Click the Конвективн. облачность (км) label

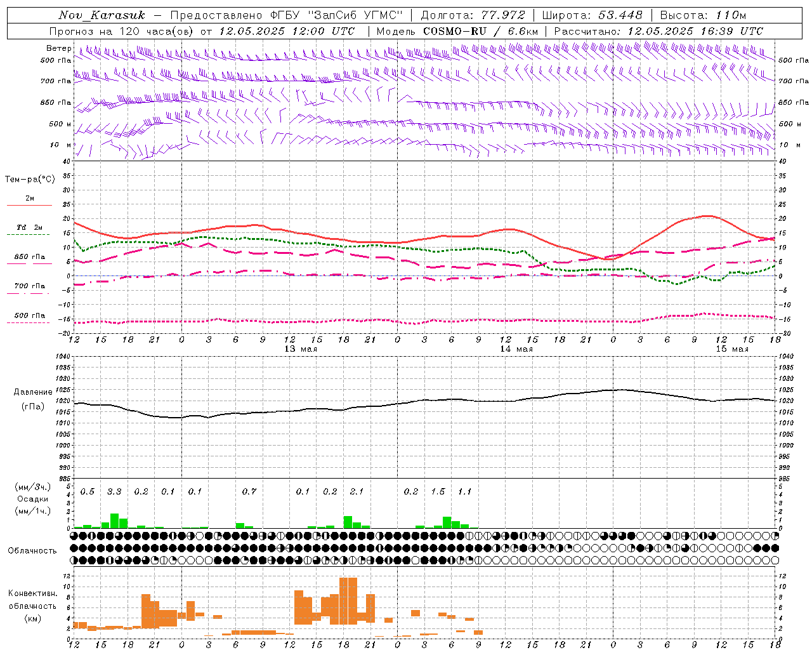point(33,606)
